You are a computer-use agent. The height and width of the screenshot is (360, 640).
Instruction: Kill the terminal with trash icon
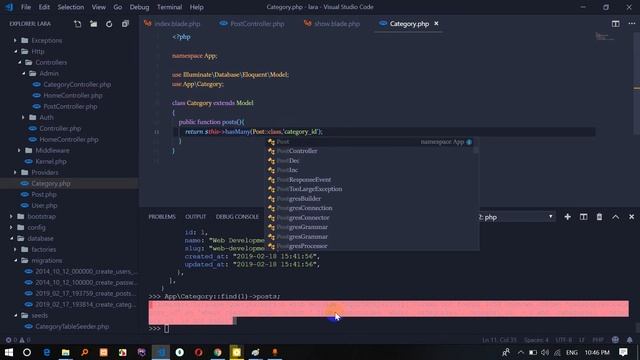(599, 217)
